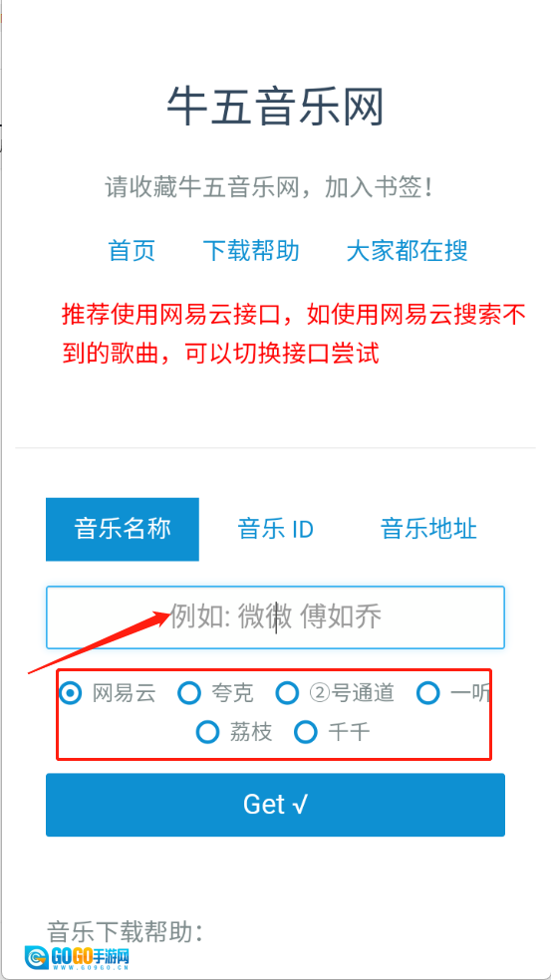The width and height of the screenshot is (551, 980).
Task: Select the 荔枝 radio option
Action: pos(207,732)
